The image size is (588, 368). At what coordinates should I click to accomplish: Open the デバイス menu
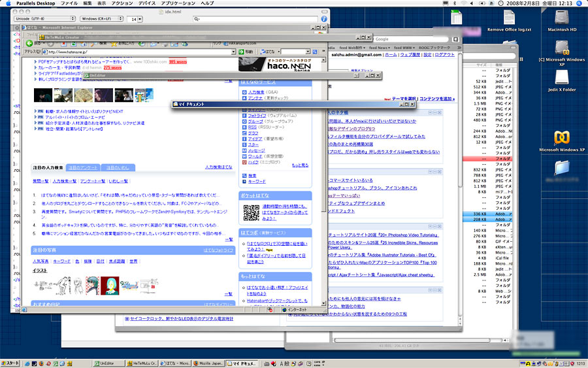(147, 3)
